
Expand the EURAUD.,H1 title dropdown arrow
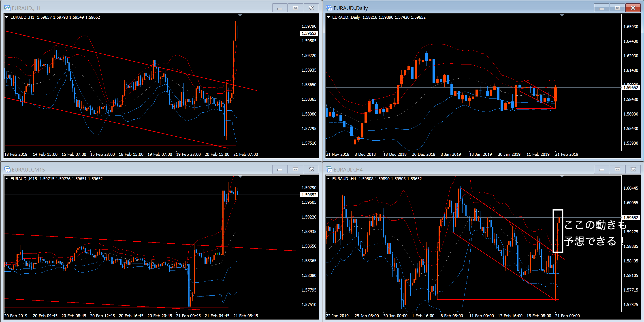tap(7, 17)
